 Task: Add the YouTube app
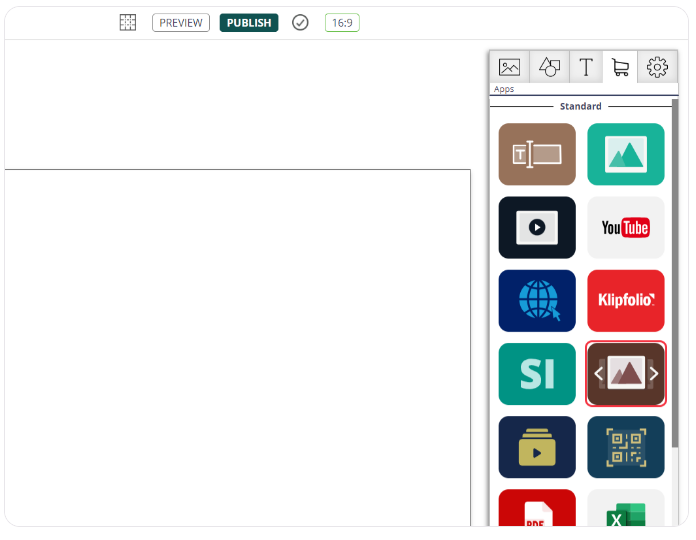coord(626,228)
